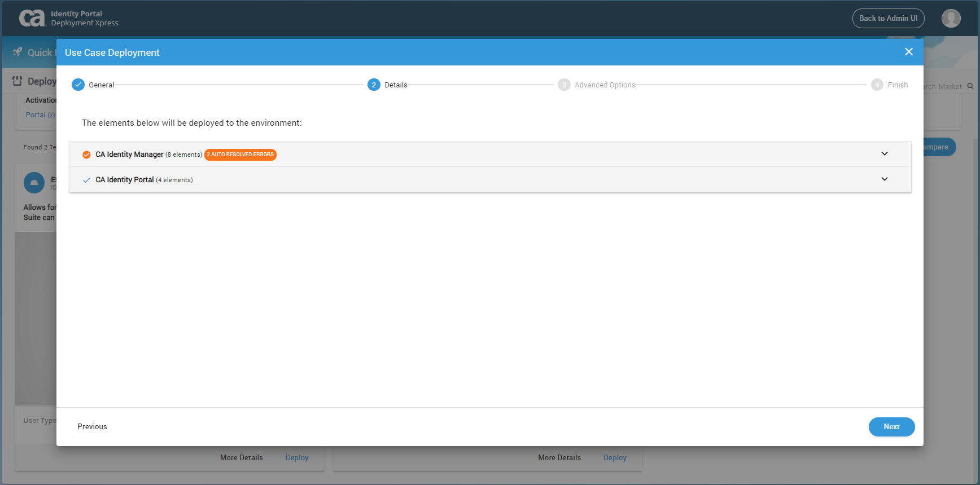Click the template card round icon in background
The height and width of the screenshot is (485, 980).
(34, 183)
